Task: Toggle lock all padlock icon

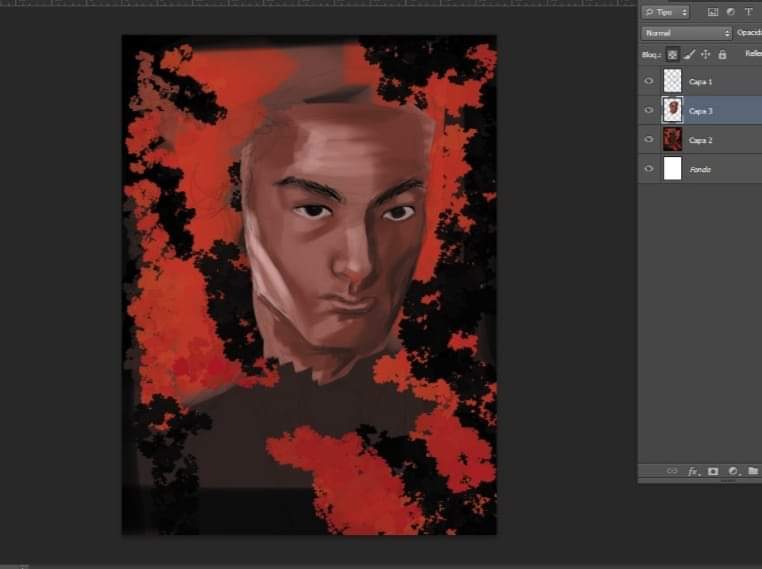Action: click(722, 54)
